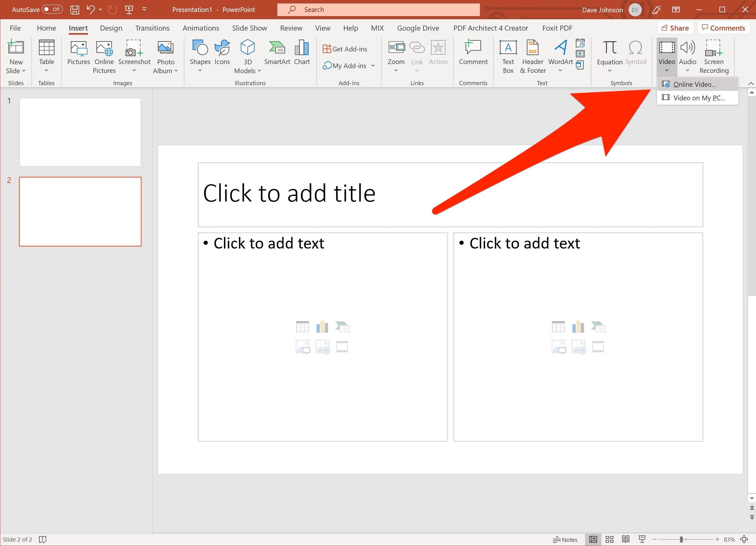
Task: Show the Notes pane
Action: tap(565, 539)
